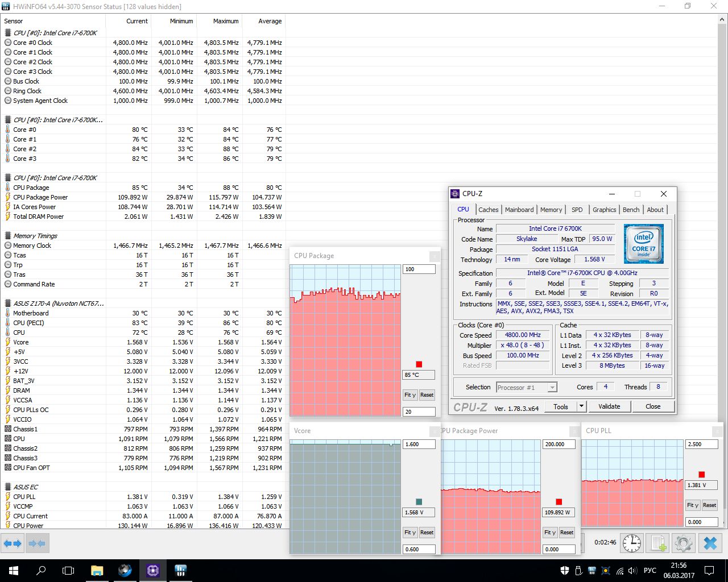
Task: Reset the elapsed-time clock icon in HWiNFO
Action: pos(631,543)
